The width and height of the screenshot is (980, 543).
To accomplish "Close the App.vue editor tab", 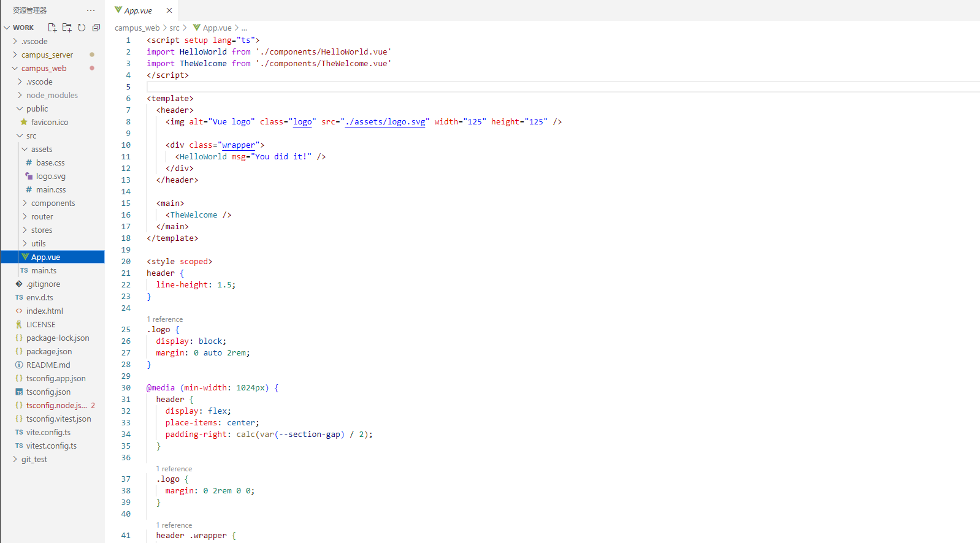I will tap(169, 10).
